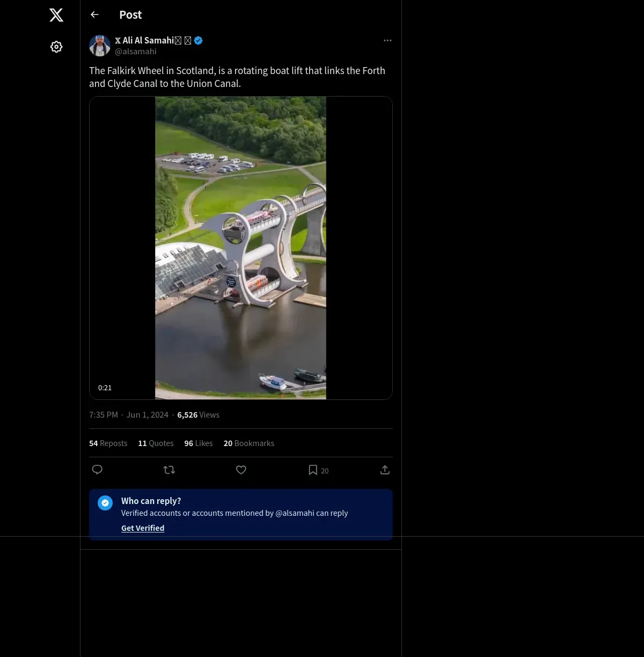View the 11 Quotes list
644x657 pixels.
(156, 443)
